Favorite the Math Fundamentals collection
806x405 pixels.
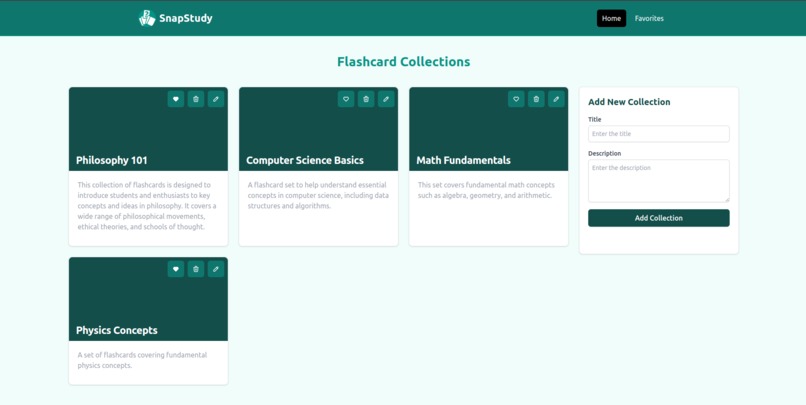(x=516, y=99)
